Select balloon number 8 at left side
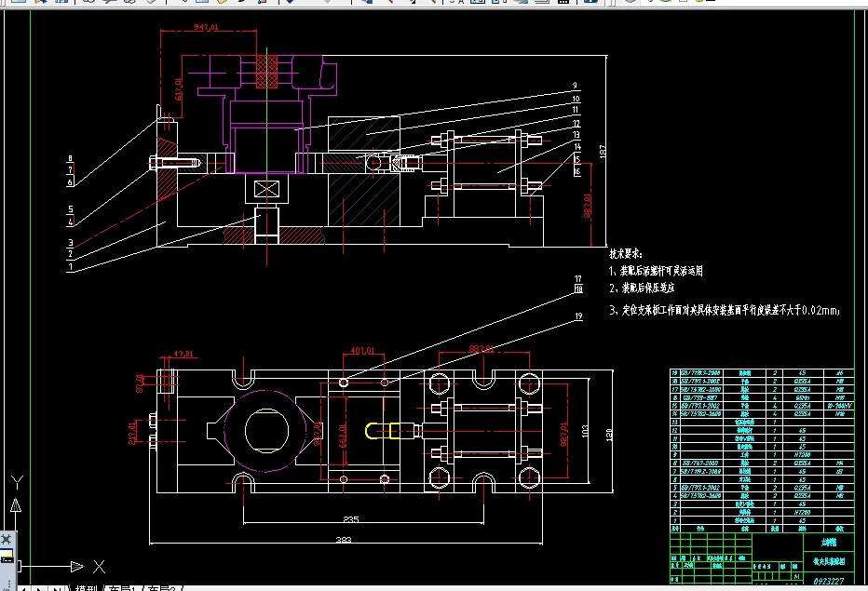This screenshot has width=868, height=591. pyautogui.click(x=70, y=159)
